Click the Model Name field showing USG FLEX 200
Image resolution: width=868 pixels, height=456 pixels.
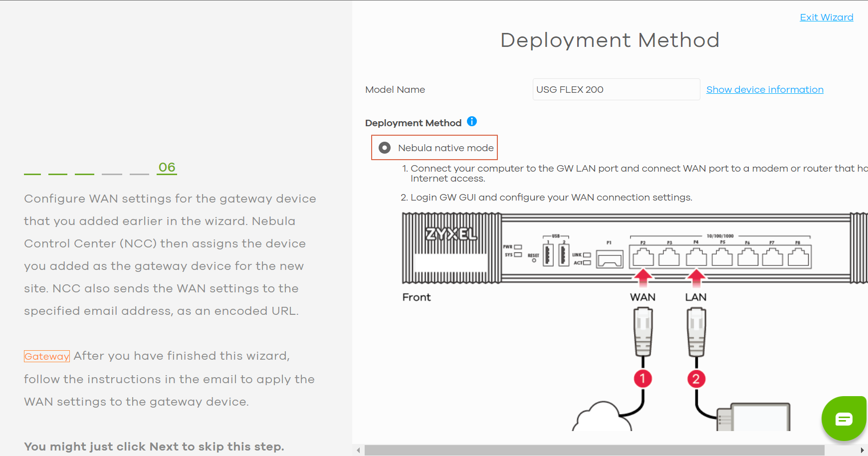click(x=616, y=89)
